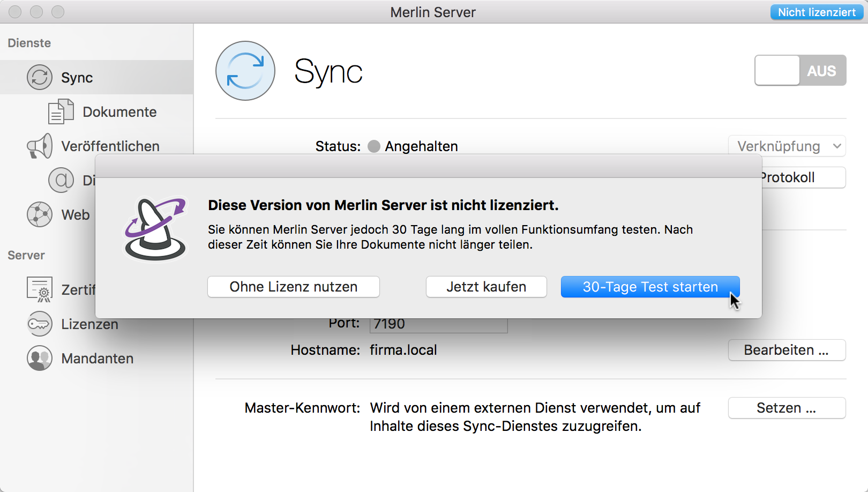Click the dialog headline about nicht lizenziert
This screenshot has height=492, width=868.
(383, 205)
